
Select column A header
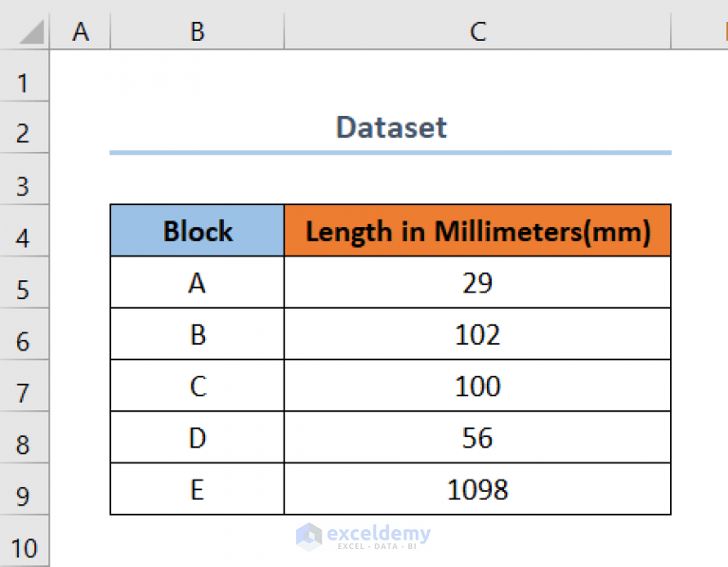pos(81,31)
